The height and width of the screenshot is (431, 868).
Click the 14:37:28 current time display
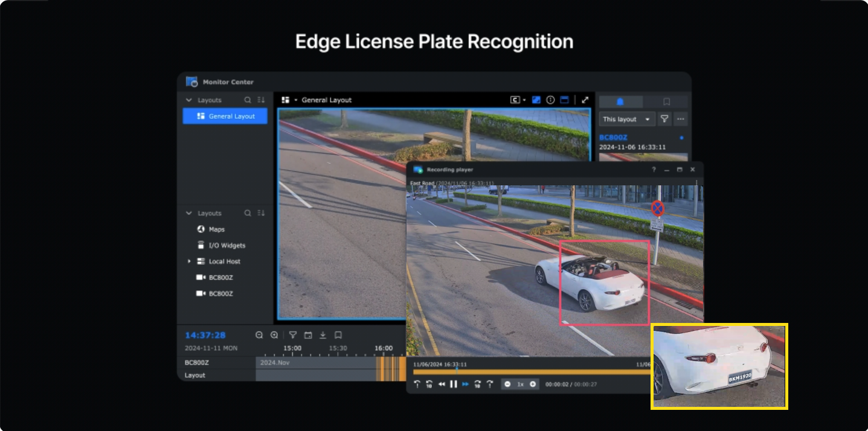click(205, 335)
